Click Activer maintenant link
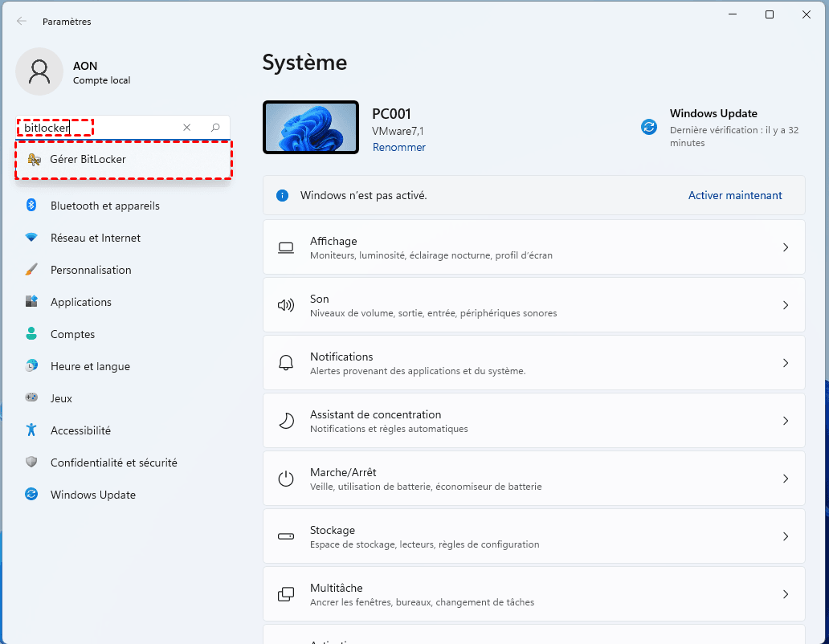 pos(735,195)
